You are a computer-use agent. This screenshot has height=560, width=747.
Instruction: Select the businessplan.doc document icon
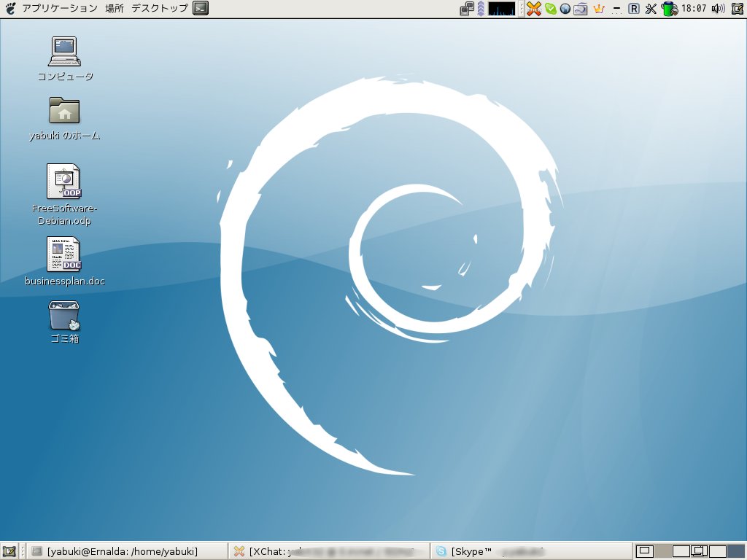pos(64,254)
